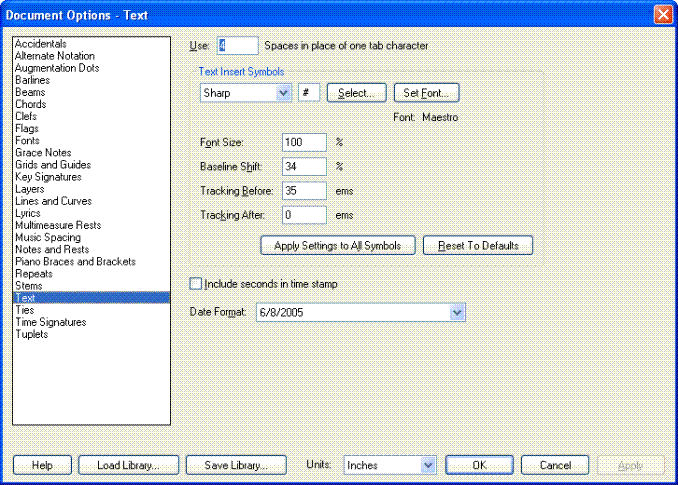
Task: Switch to the Lyrics options category
Action: (30, 213)
